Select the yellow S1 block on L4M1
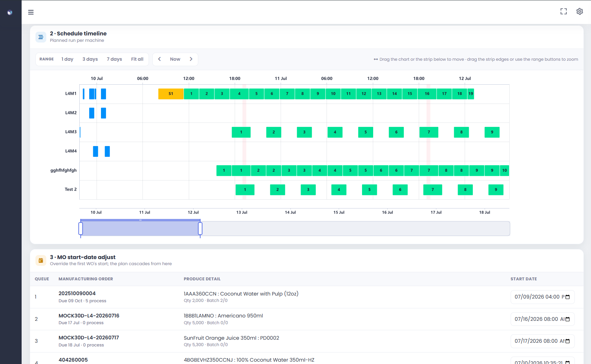The width and height of the screenshot is (591, 364). coord(171,94)
